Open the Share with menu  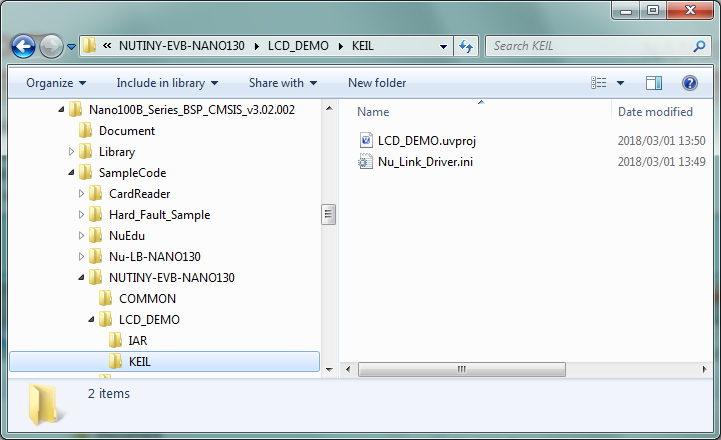(x=282, y=83)
